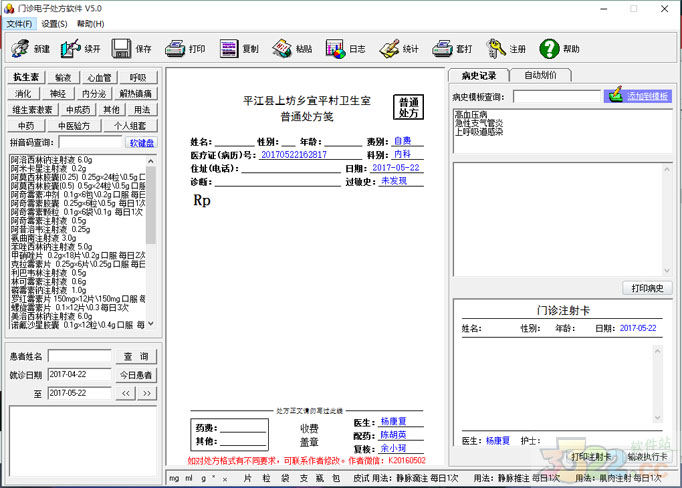The image size is (682, 488).
Task: Select the 抗生素 drug category
Action: point(26,77)
